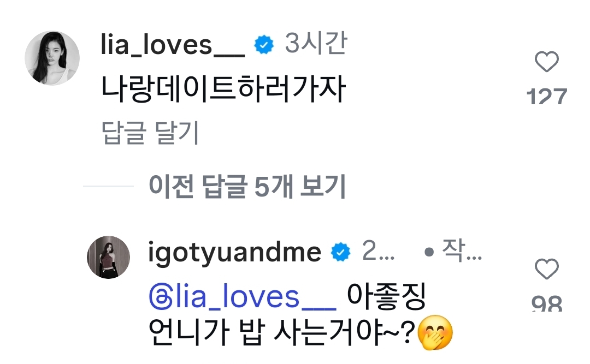The height and width of the screenshot is (364, 590).
Task: Click the lia_loves__ username above the comment
Action: click(173, 46)
